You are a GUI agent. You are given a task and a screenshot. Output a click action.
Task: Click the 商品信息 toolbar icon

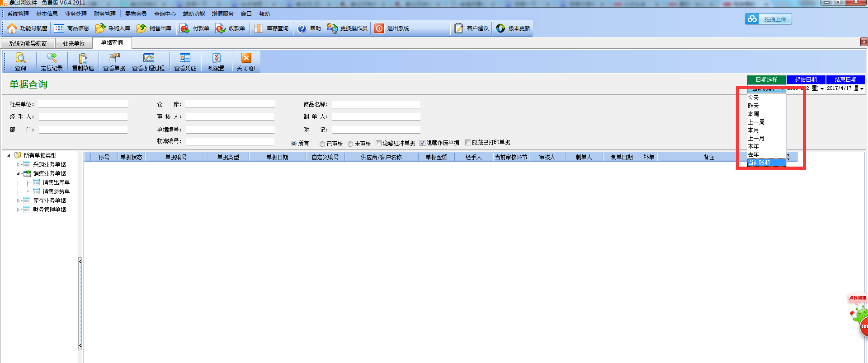59,28
